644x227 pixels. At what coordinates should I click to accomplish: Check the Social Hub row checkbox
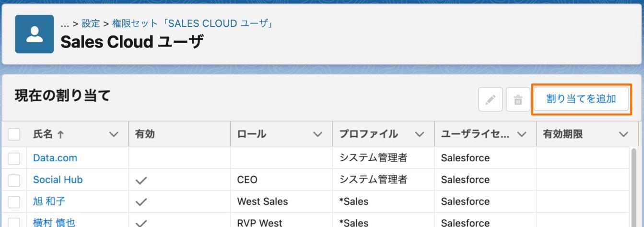pos(14,180)
